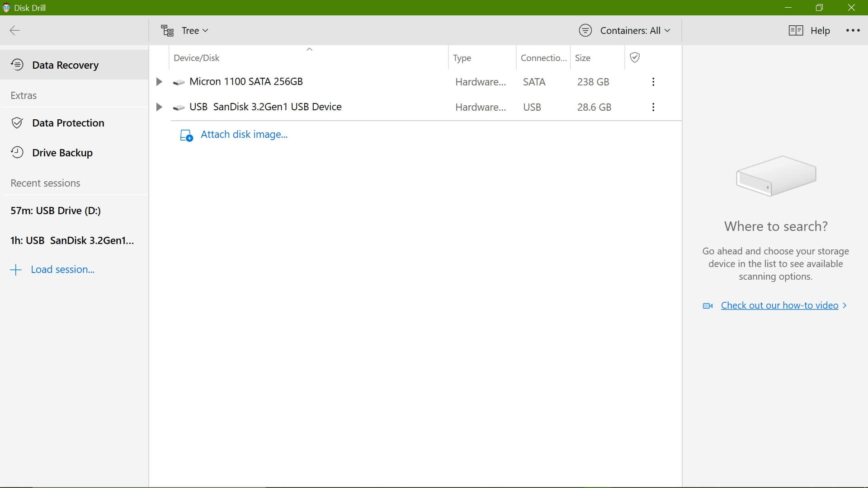Expand the Micron 1100 SATA 256GB disk

(159, 82)
